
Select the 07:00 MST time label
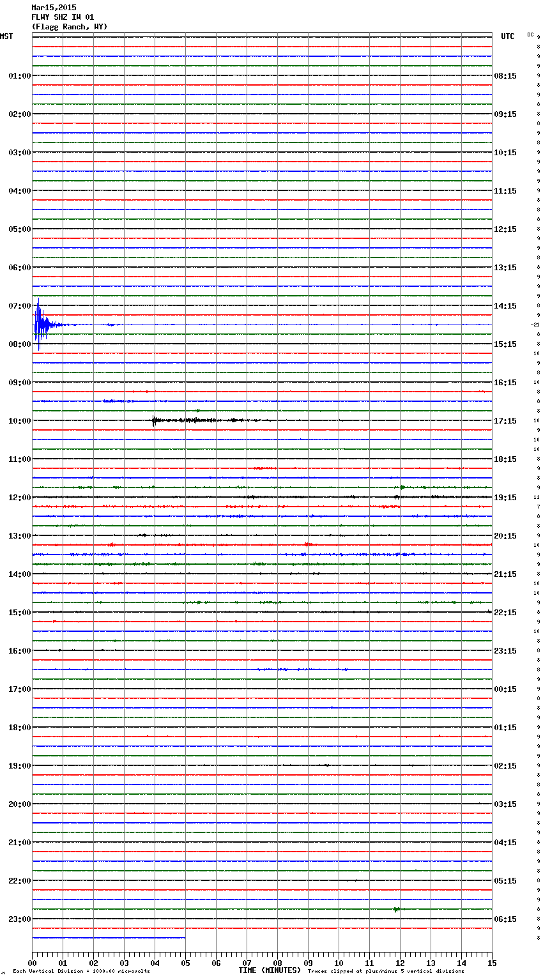(19, 306)
